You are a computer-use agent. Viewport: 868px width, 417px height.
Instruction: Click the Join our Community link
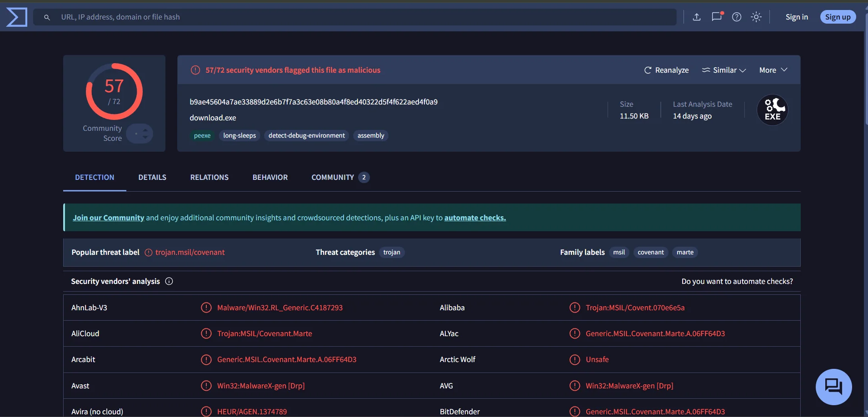click(108, 218)
